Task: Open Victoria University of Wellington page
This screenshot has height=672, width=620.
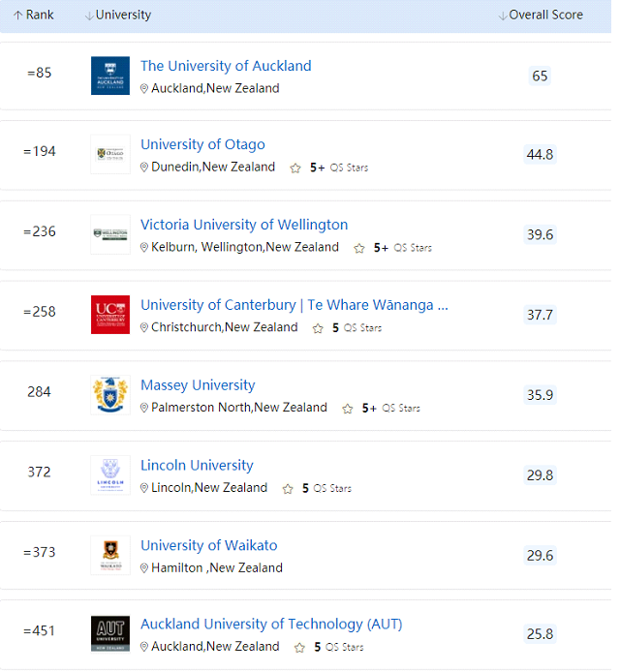Action: [x=244, y=225]
